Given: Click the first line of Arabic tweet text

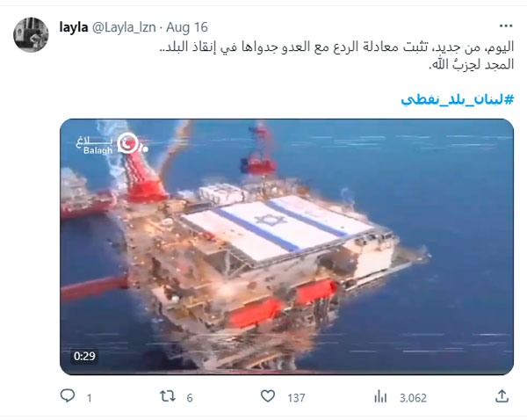Looking at the screenshot, I should (x=336, y=47).
